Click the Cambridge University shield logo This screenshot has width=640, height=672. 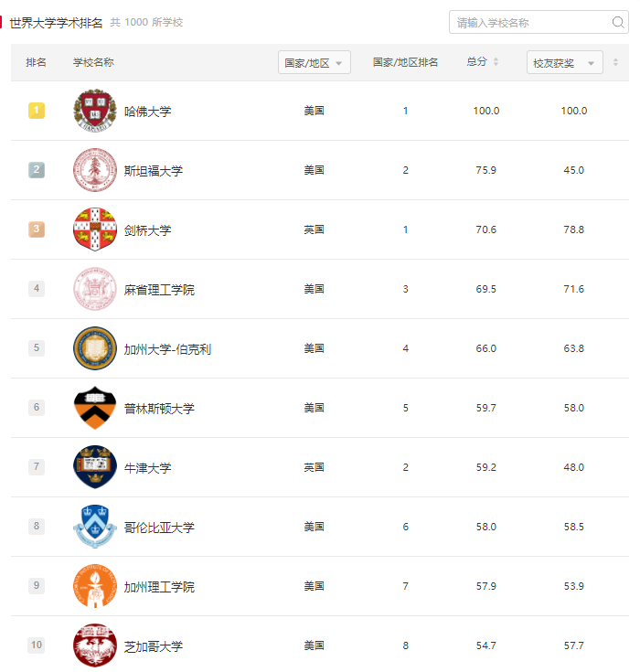click(95, 229)
